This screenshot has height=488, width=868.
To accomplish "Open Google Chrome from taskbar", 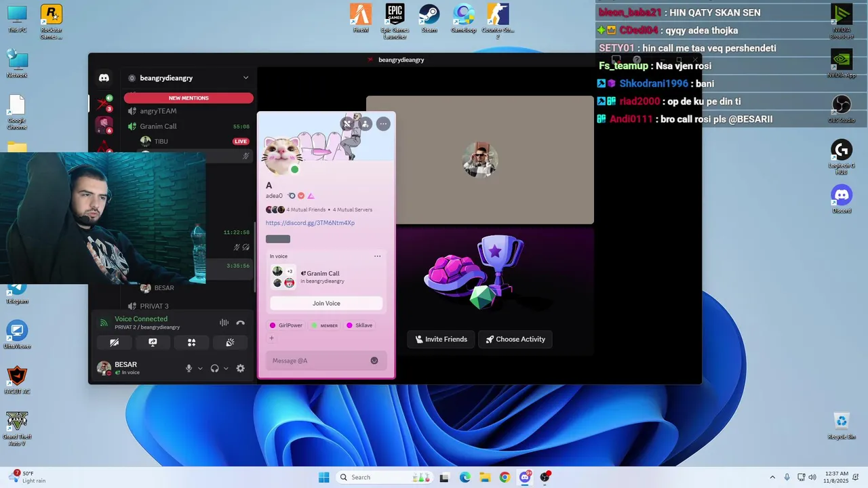I will 505,477.
